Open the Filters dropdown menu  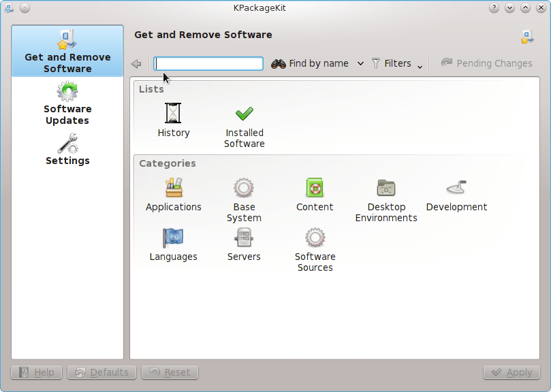(397, 63)
